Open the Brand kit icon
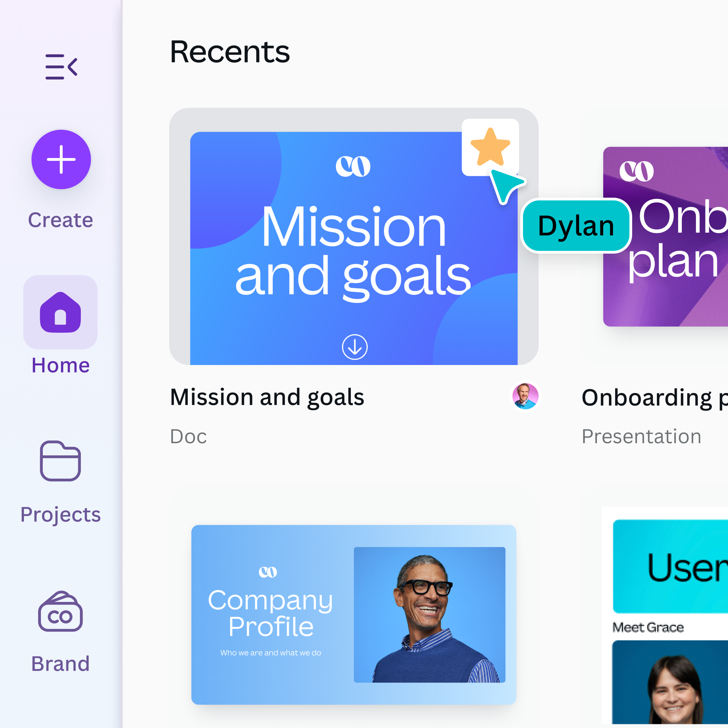This screenshot has height=728, width=728. (60, 611)
